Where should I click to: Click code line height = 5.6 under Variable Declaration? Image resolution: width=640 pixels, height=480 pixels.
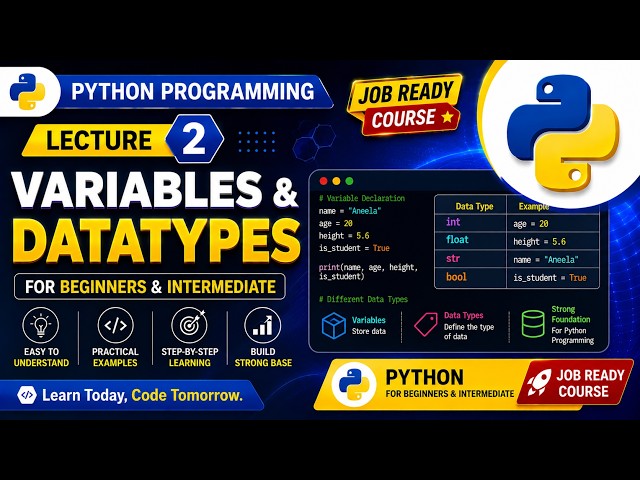point(344,236)
